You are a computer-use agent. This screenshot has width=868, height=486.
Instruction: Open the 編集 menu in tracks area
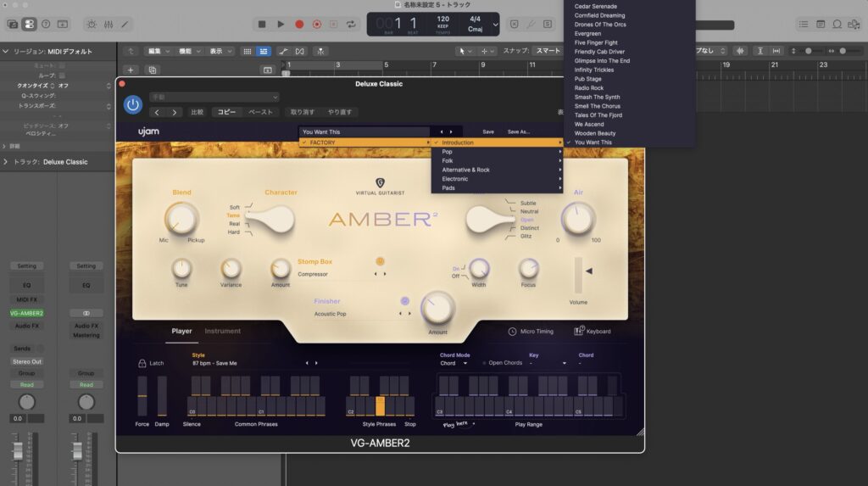point(159,51)
